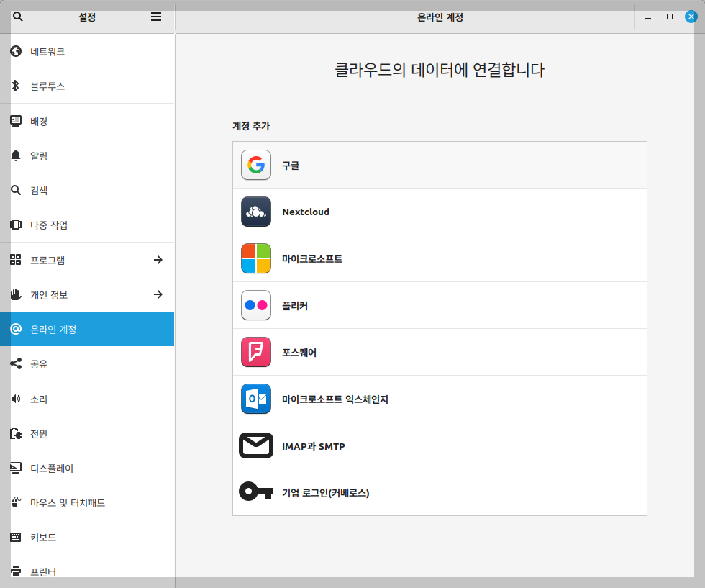Image resolution: width=705 pixels, height=588 pixels.
Task: Open the 개인 정보 sidebar entry
Action: pyautogui.click(x=87, y=294)
